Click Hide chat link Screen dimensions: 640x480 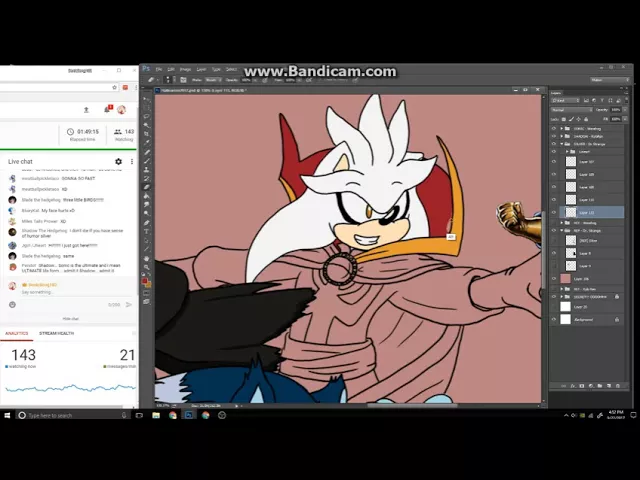click(x=71, y=319)
